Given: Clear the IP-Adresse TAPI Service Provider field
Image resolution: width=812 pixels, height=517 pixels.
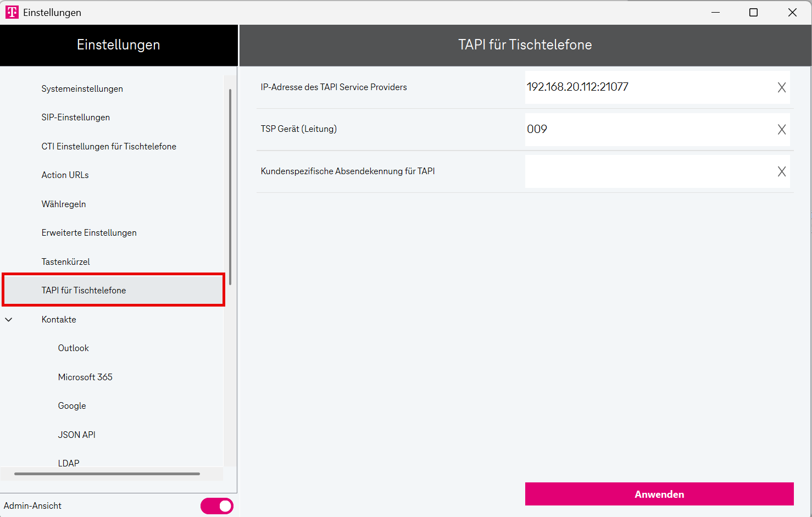Looking at the screenshot, I should point(781,87).
